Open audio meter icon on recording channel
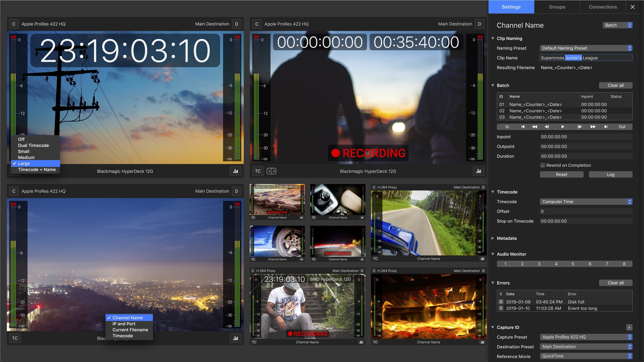644x362 pixels. (478, 171)
